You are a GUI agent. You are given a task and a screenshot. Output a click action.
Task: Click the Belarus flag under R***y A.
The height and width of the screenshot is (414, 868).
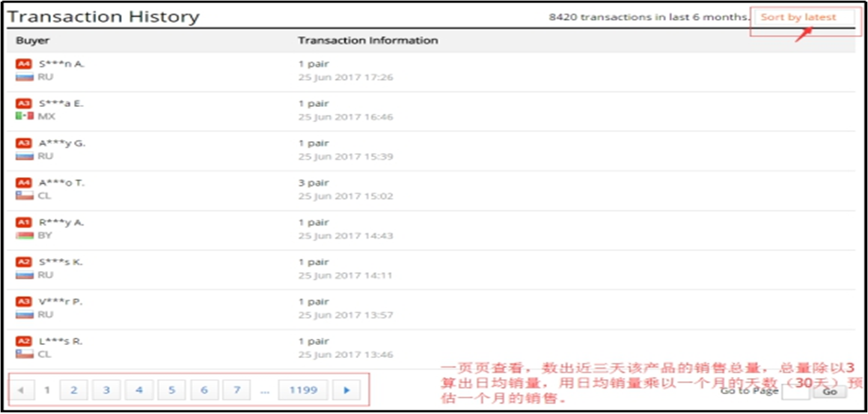click(24, 236)
